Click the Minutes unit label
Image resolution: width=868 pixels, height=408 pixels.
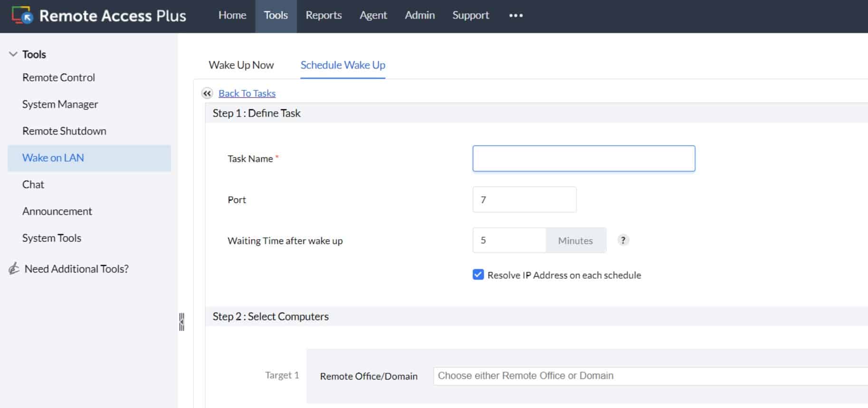pos(575,241)
